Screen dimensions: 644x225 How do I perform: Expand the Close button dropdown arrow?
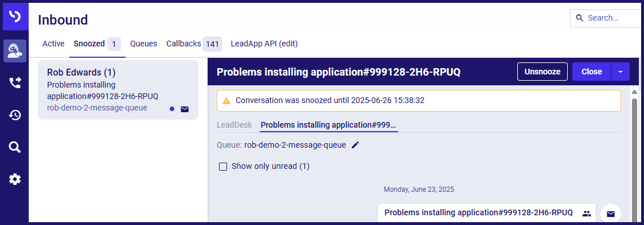point(620,72)
